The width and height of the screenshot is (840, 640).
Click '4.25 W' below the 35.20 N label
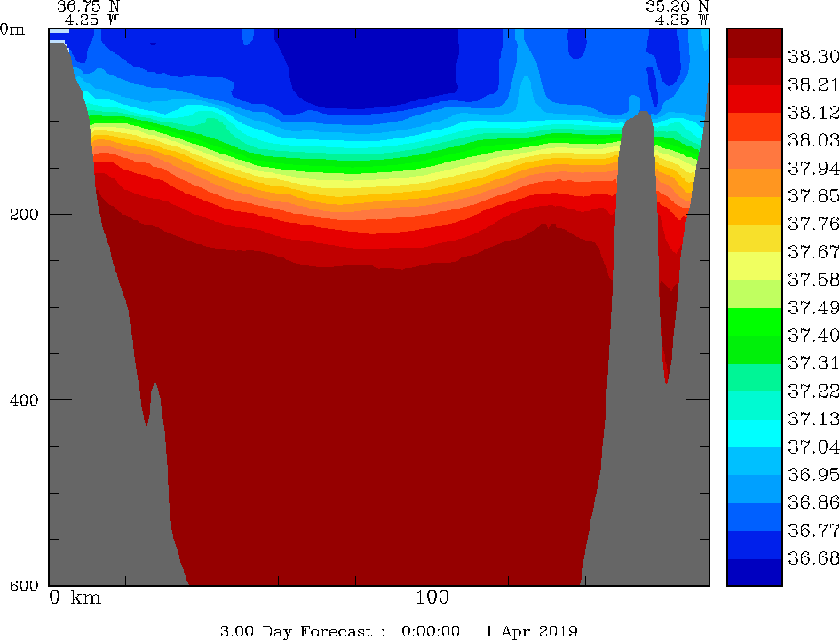[x=682, y=20]
